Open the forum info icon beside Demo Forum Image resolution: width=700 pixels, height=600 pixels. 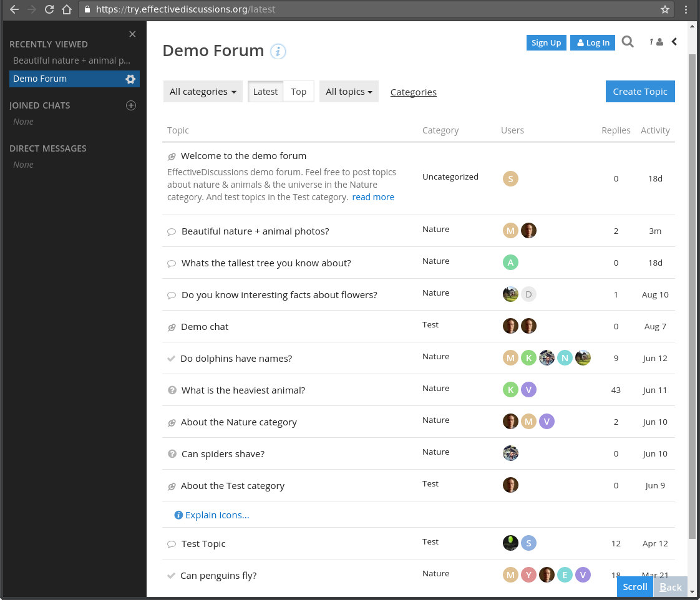[278, 51]
